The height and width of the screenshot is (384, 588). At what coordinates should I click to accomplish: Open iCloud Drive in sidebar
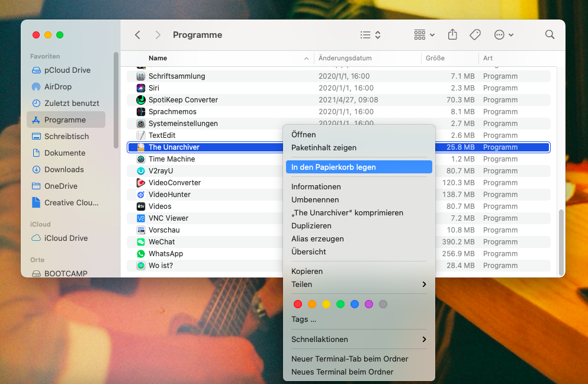click(x=66, y=238)
